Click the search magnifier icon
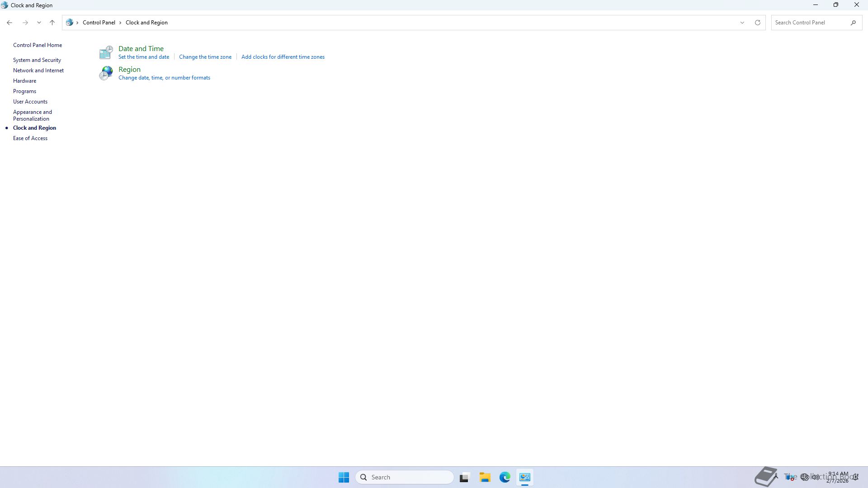Viewport: 868px width, 488px height. click(853, 23)
